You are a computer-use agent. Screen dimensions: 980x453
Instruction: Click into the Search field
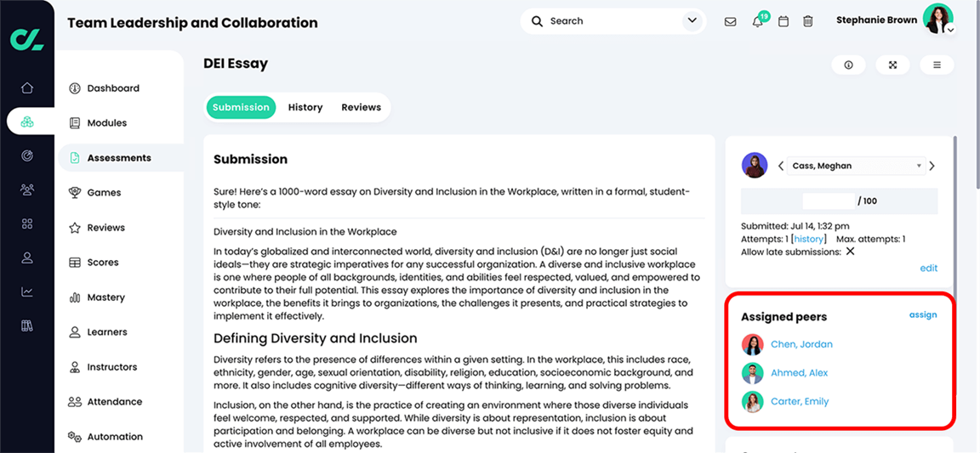pos(612,21)
